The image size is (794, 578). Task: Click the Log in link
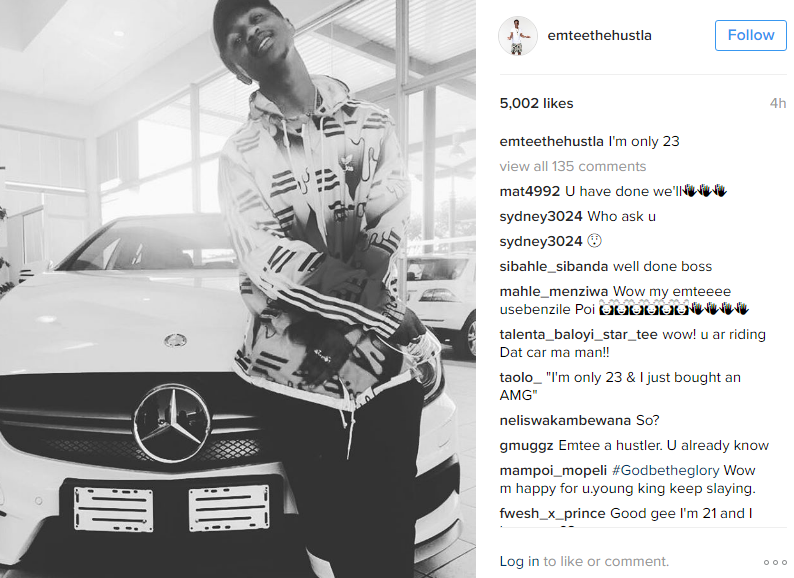pos(519,561)
